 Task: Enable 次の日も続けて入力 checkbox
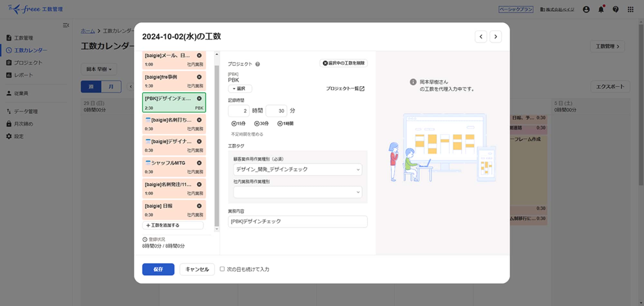point(222,269)
